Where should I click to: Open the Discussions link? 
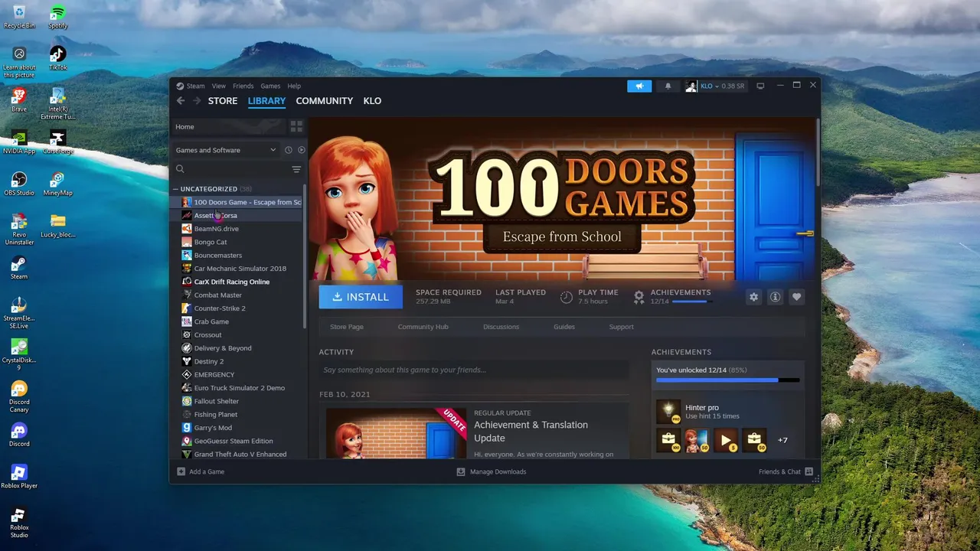click(x=501, y=327)
